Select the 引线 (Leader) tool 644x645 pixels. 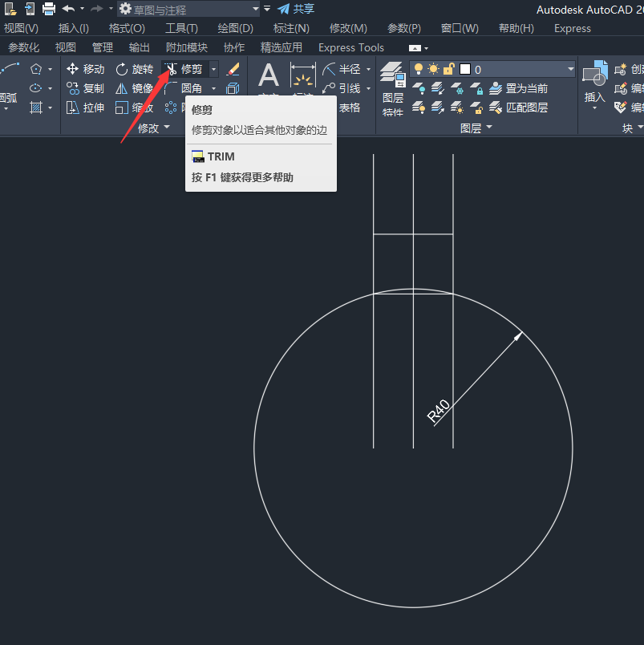(x=342, y=88)
